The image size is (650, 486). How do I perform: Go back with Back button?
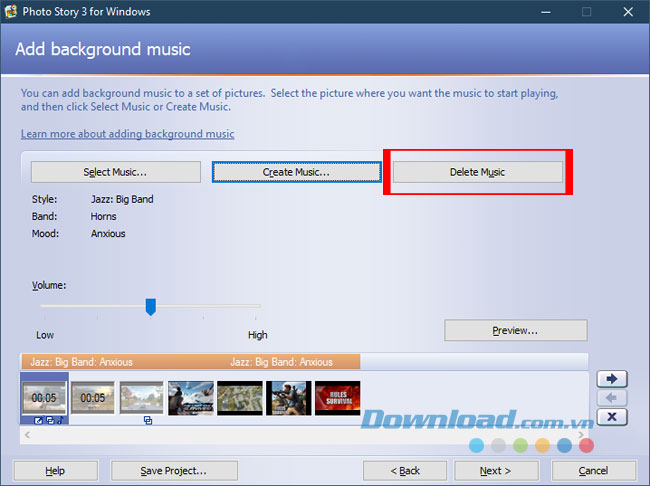[405, 471]
